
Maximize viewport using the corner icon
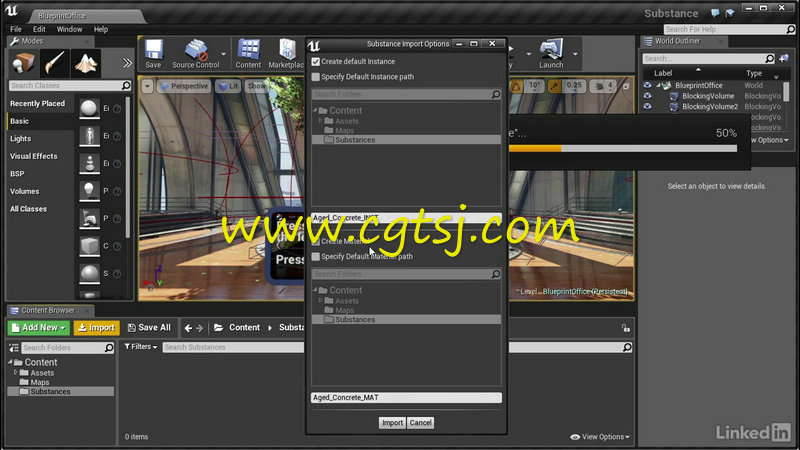point(626,86)
